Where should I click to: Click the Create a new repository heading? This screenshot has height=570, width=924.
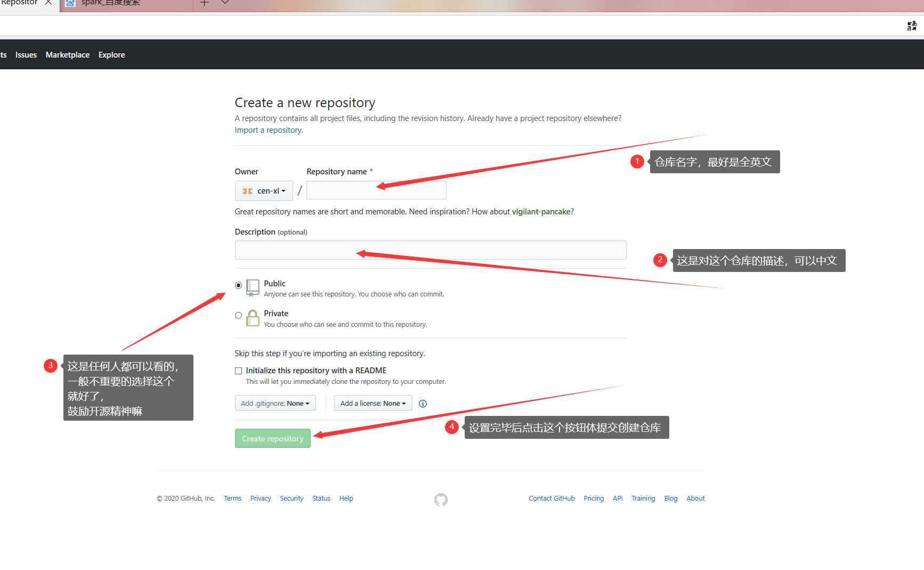(305, 102)
